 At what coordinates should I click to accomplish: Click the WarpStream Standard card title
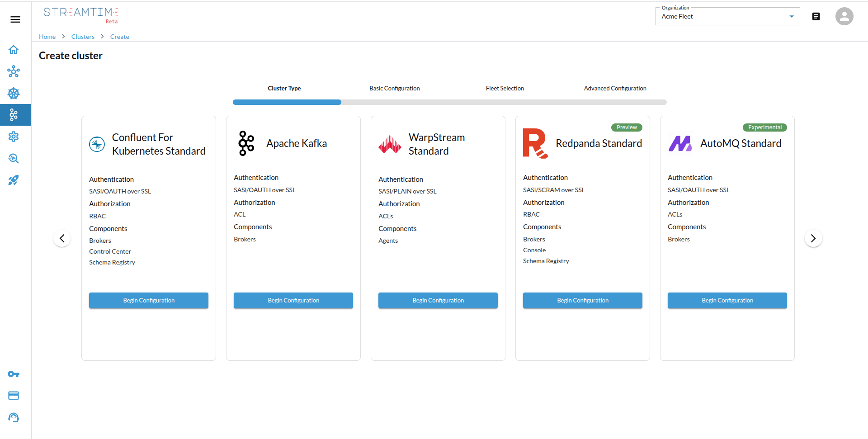(437, 144)
